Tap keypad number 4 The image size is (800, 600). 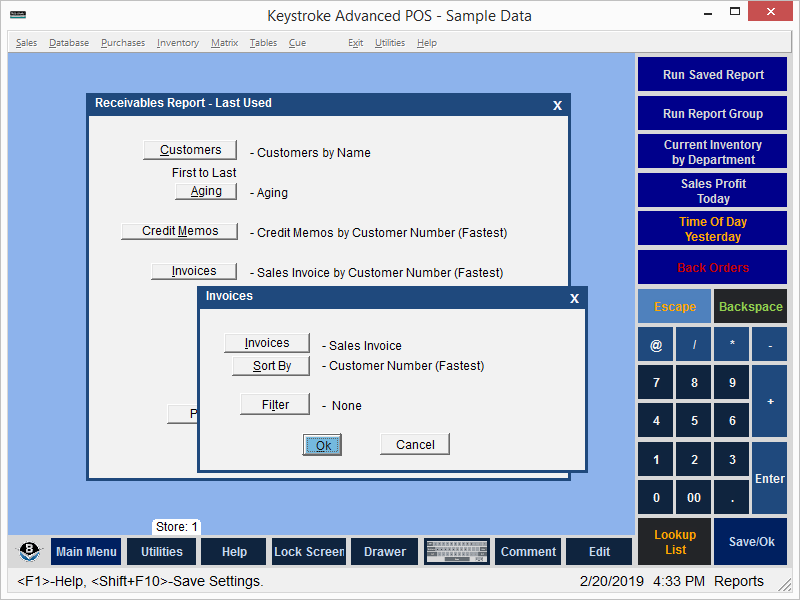point(656,421)
